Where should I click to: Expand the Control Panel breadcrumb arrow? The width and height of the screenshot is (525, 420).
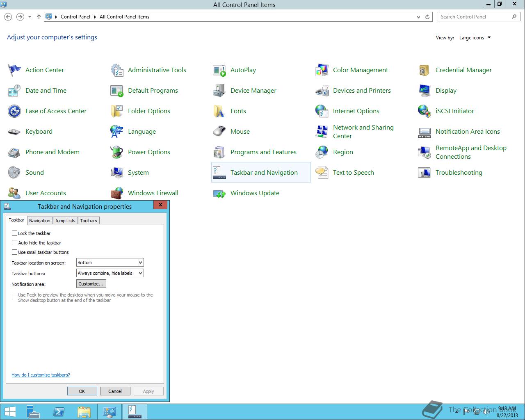[x=95, y=17]
